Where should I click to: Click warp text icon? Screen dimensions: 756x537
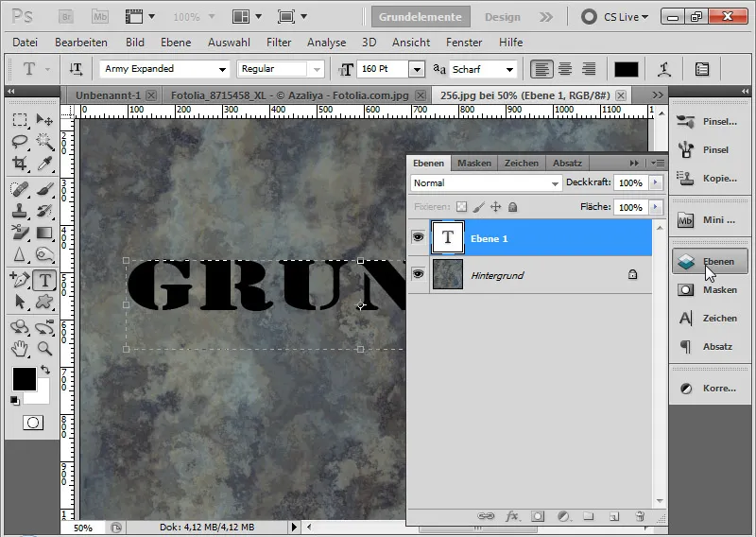click(x=665, y=69)
